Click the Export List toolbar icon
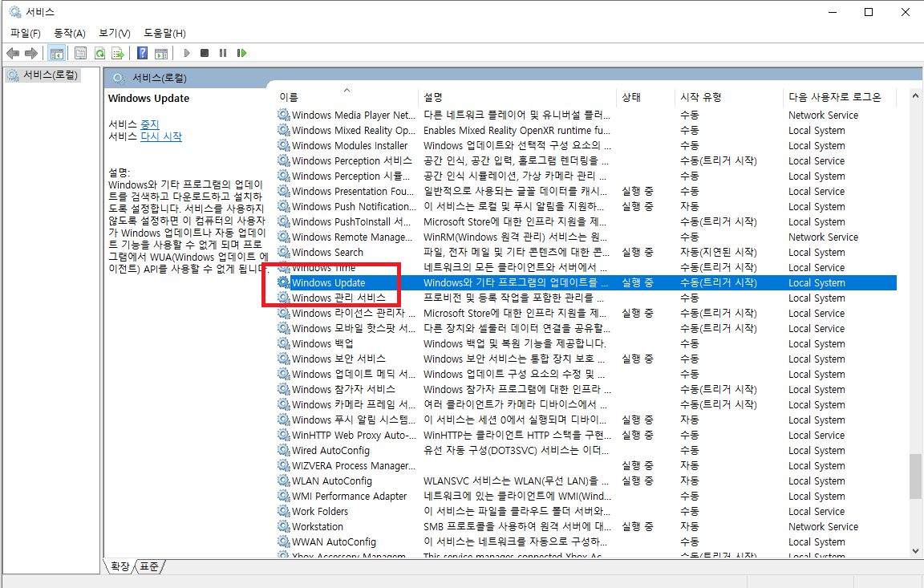 point(118,53)
